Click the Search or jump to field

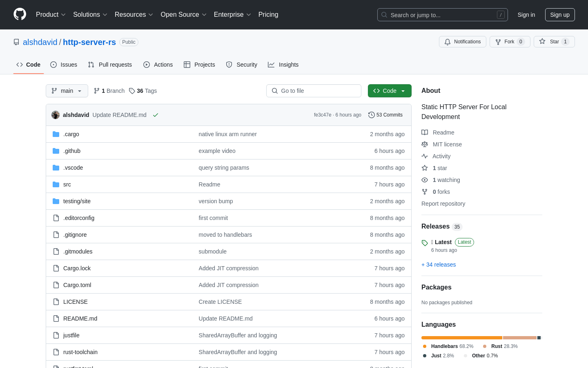coord(443,15)
